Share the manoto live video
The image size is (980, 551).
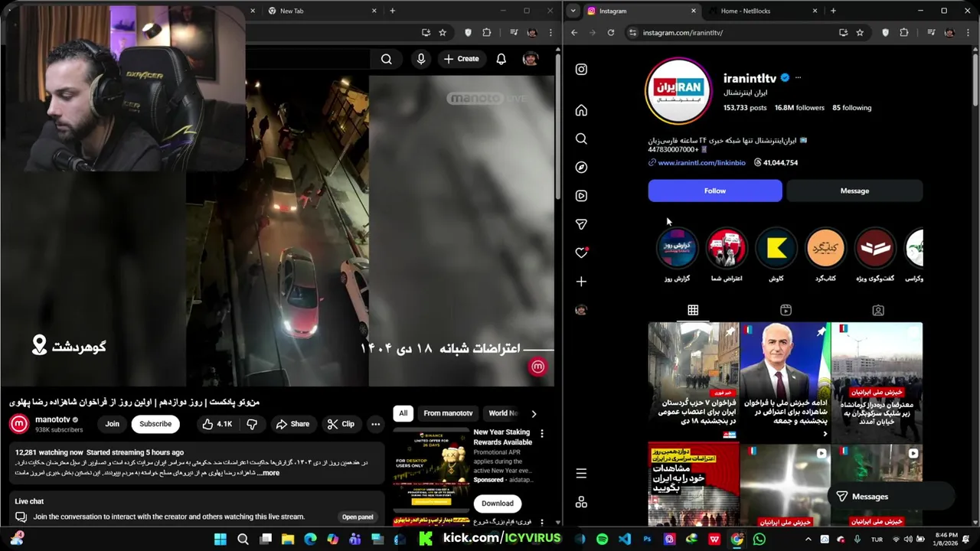[x=292, y=424]
